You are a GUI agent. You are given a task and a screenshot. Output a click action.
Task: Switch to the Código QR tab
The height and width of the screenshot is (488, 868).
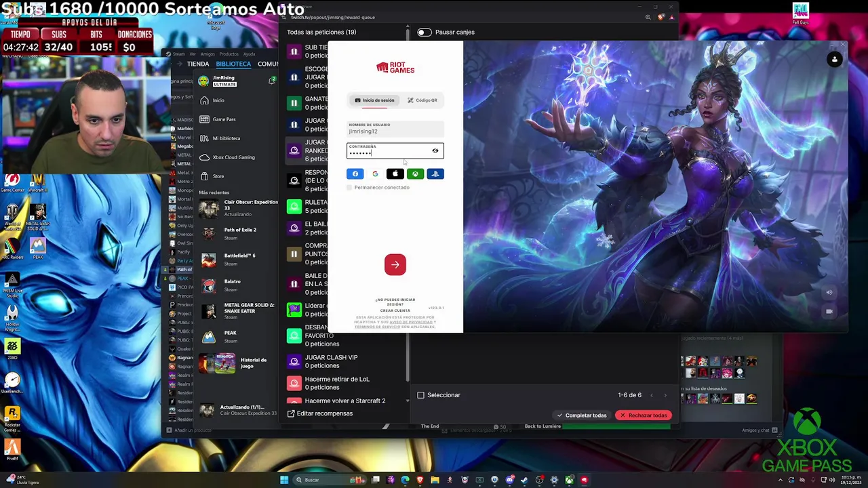(422, 100)
